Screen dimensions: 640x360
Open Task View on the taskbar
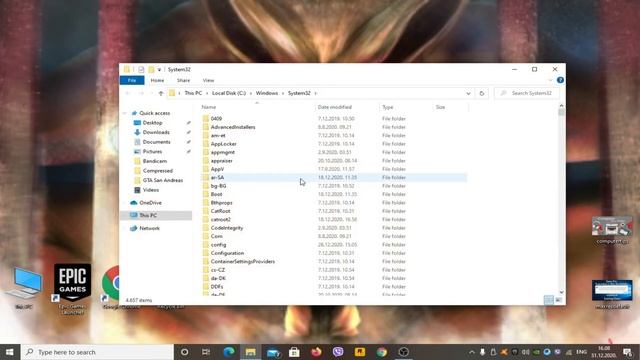click(x=206, y=352)
